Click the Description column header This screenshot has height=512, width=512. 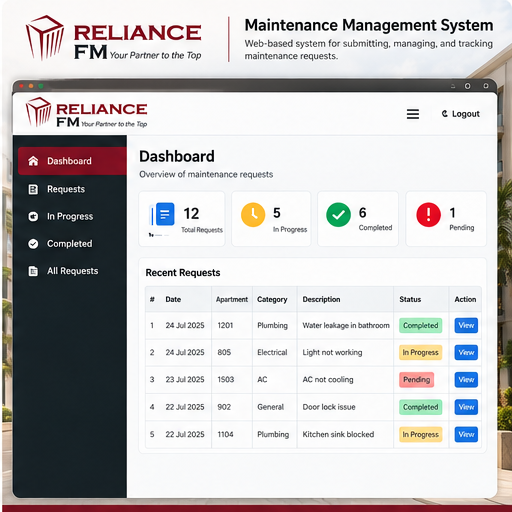[x=321, y=299]
